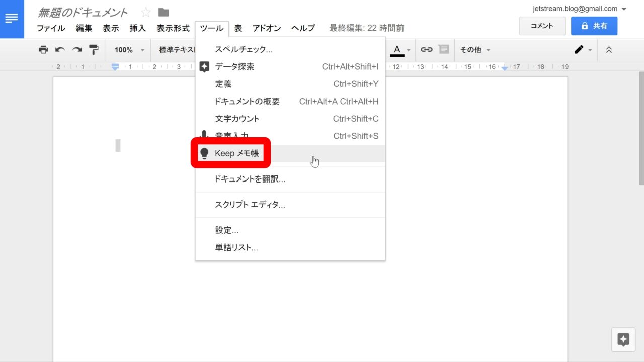Select Keep メモ帳 from the menu
The width and height of the screenshot is (644, 362).
[x=236, y=153]
